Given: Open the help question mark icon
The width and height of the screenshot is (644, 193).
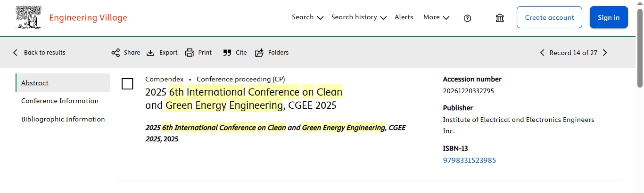Looking at the screenshot, I should [468, 18].
